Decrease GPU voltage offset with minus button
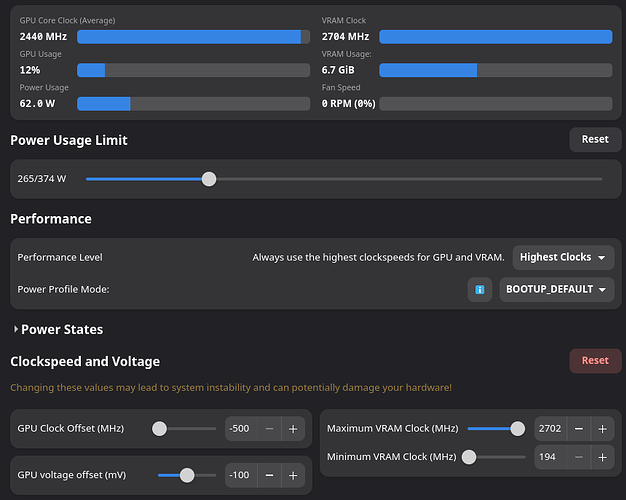Viewport: 626px width, 500px height. 269,475
